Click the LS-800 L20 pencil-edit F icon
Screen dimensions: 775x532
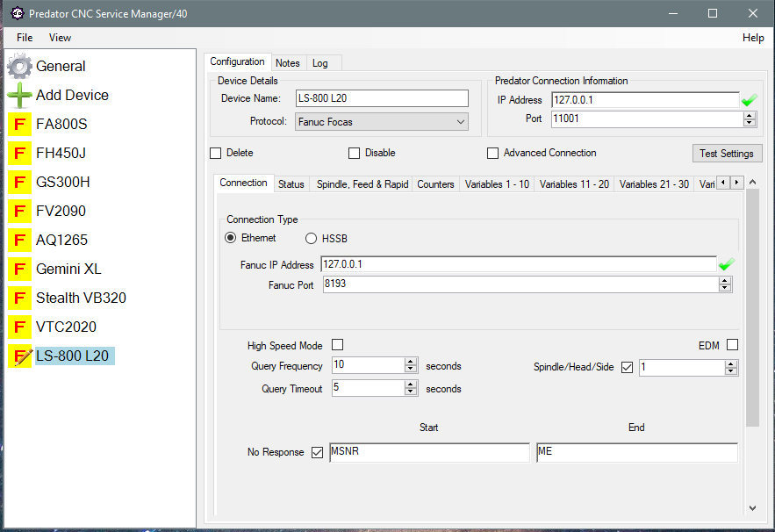point(19,356)
